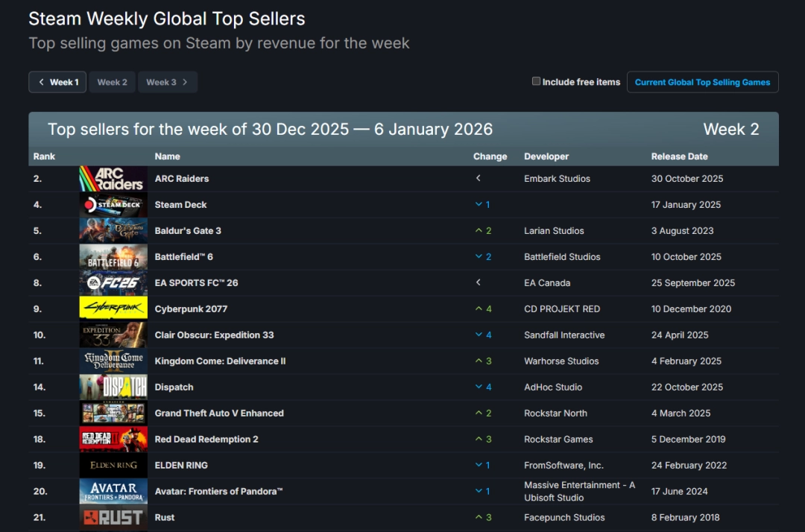
Task: Enable the Include free items checkbox
Action: tap(536, 82)
